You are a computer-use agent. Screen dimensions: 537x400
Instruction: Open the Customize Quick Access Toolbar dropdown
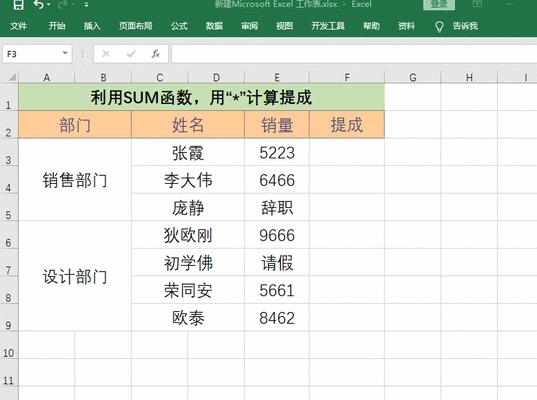tap(86, 5)
